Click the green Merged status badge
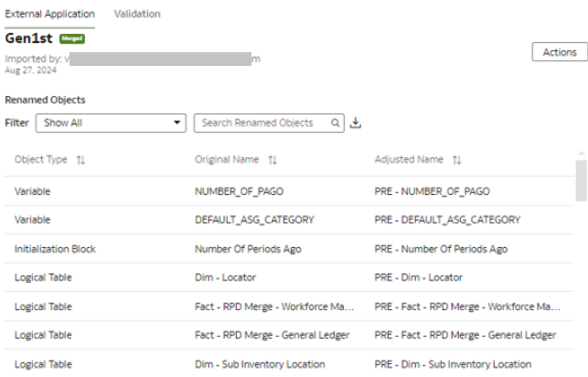 [72, 39]
